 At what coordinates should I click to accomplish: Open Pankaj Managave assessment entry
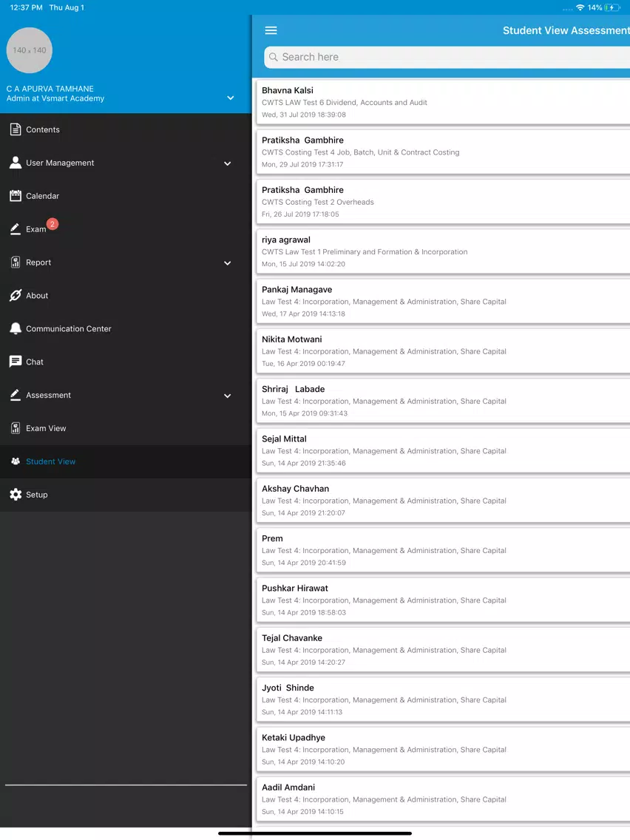443,301
